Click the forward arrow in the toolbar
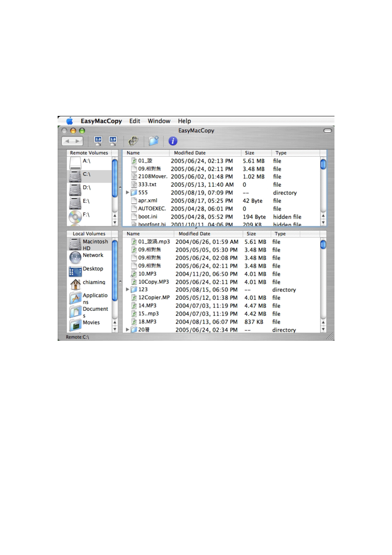 (x=78, y=141)
